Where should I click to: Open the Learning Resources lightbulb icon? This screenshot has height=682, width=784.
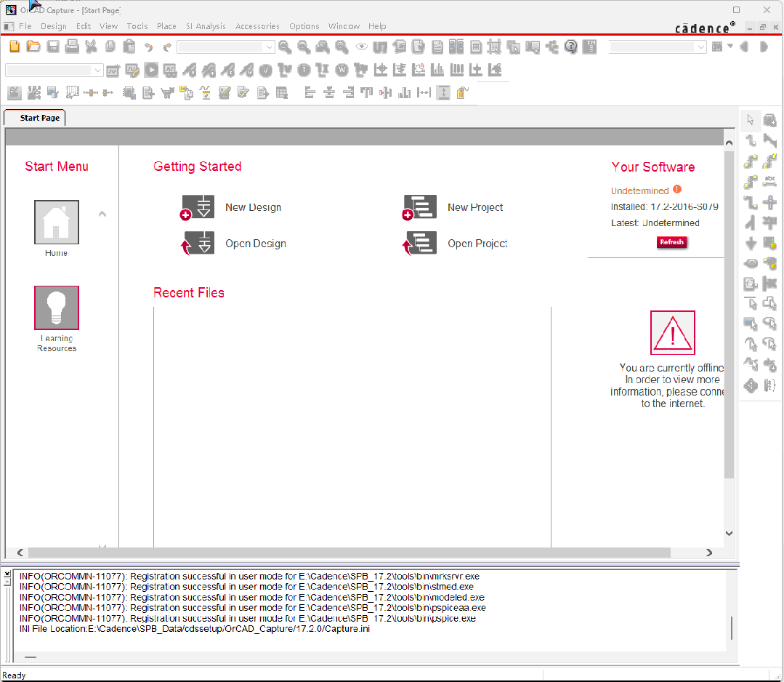pyautogui.click(x=57, y=308)
